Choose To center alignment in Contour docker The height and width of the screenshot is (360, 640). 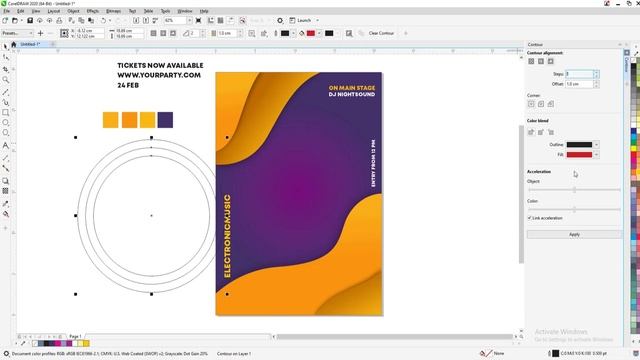click(531, 61)
